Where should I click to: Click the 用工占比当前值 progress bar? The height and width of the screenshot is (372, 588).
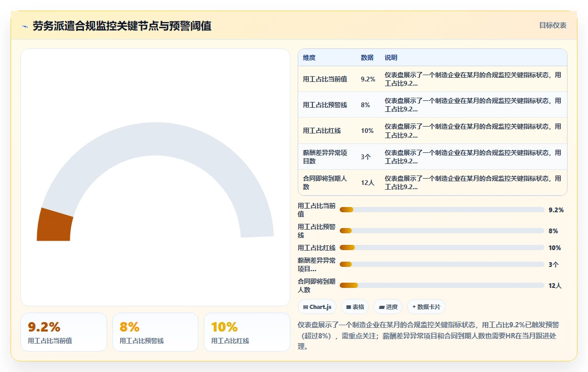(442, 210)
